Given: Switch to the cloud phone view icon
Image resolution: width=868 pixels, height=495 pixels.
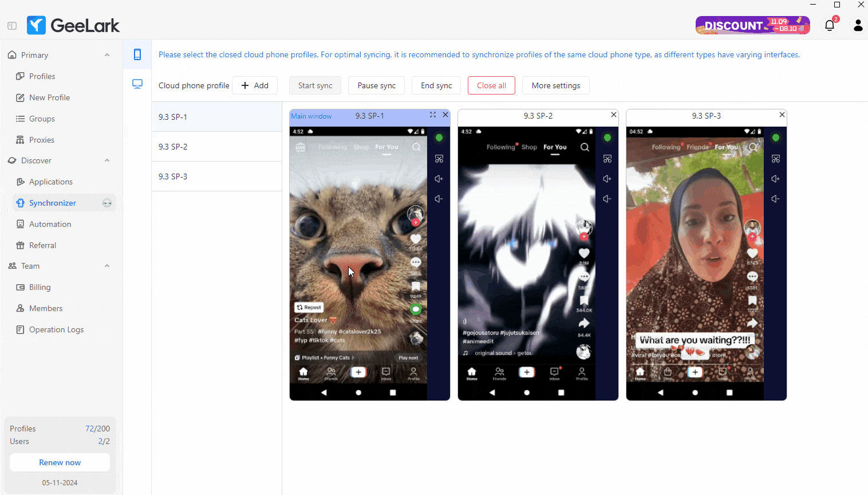Looking at the screenshot, I should pyautogui.click(x=137, y=55).
